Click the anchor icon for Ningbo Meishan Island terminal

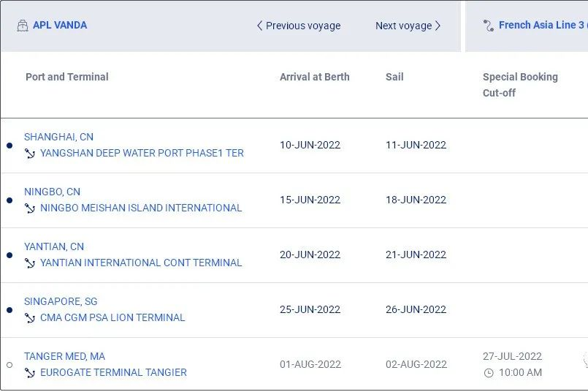(x=30, y=208)
